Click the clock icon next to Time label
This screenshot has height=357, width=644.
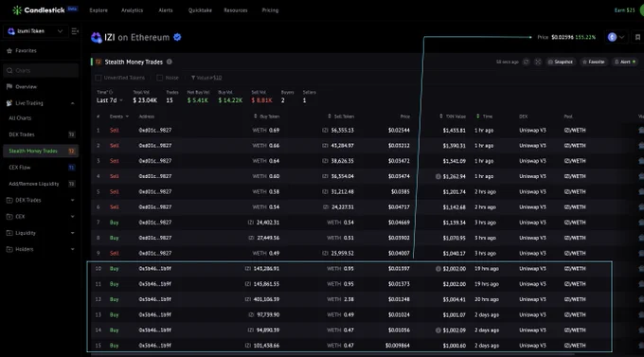(x=111, y=93)
